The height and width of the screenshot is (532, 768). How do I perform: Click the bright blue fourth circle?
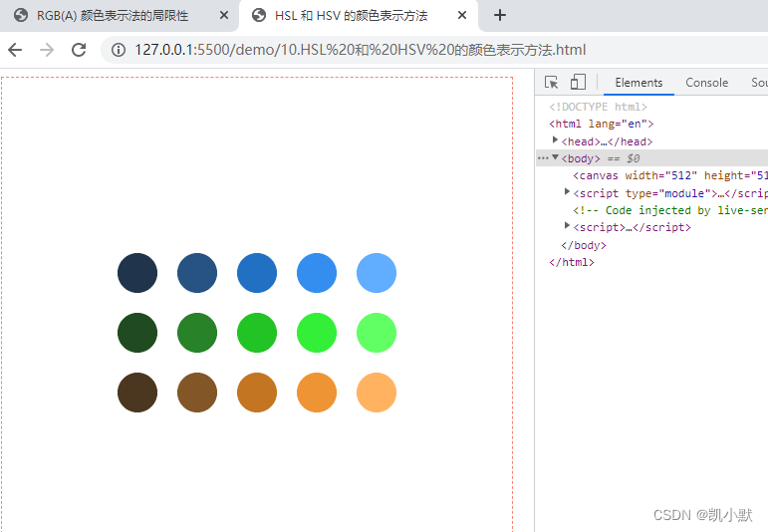click(317, 273)
